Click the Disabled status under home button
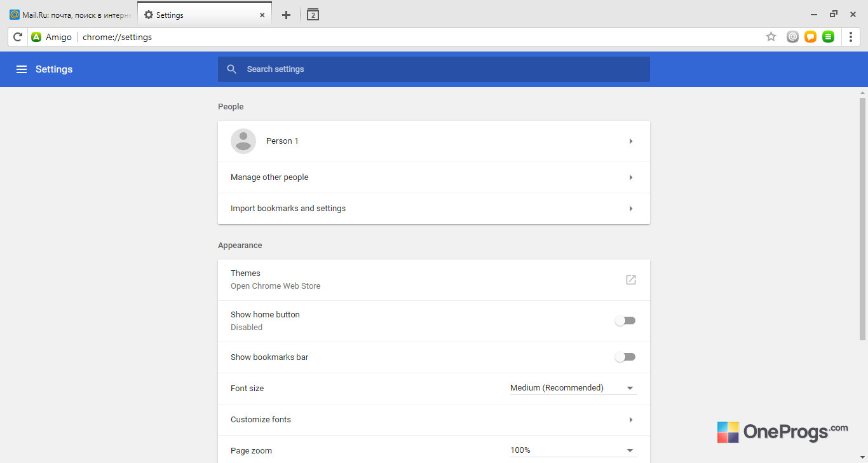Image resolution: width=868 pixels, height=463 pixels. pos(247,328)
